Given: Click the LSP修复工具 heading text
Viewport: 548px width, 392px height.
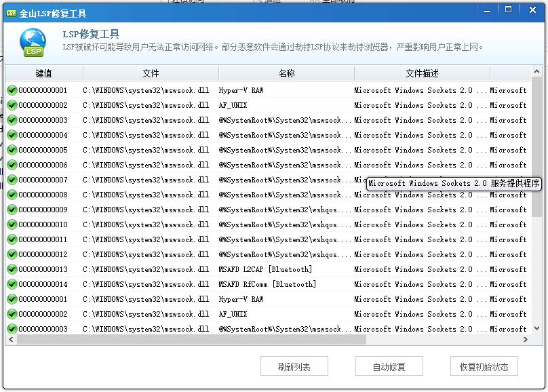Looking at the screenshot, I should pos(91,34).
